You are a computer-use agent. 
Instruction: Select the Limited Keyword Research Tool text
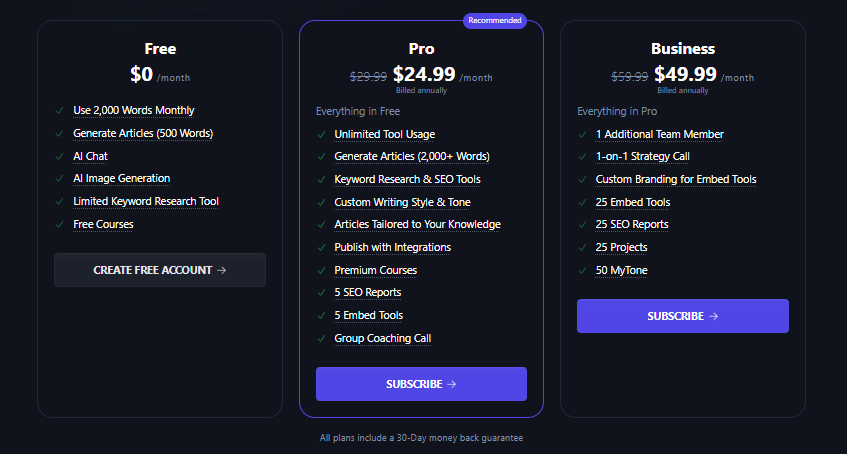(146, 201)
